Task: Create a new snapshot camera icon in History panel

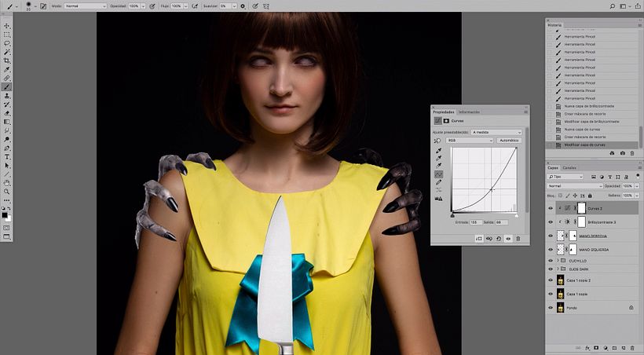Action: 622,153
